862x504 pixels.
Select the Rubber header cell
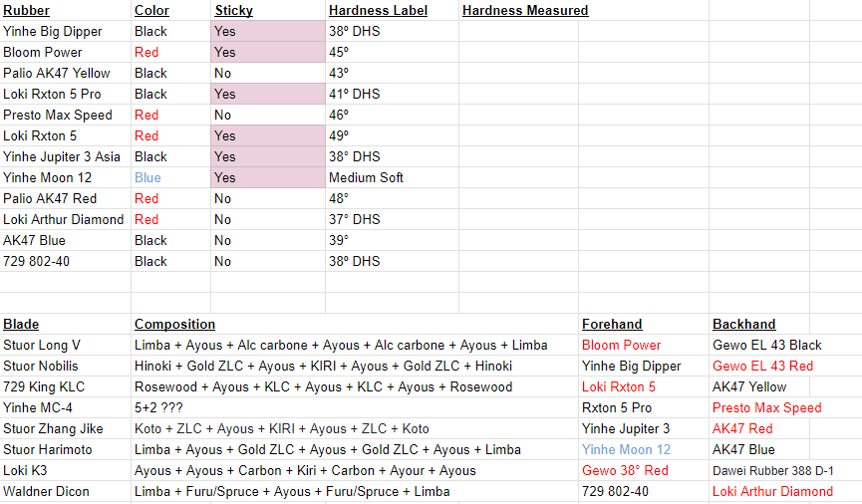pyautogui.click(x=66, y=10)
